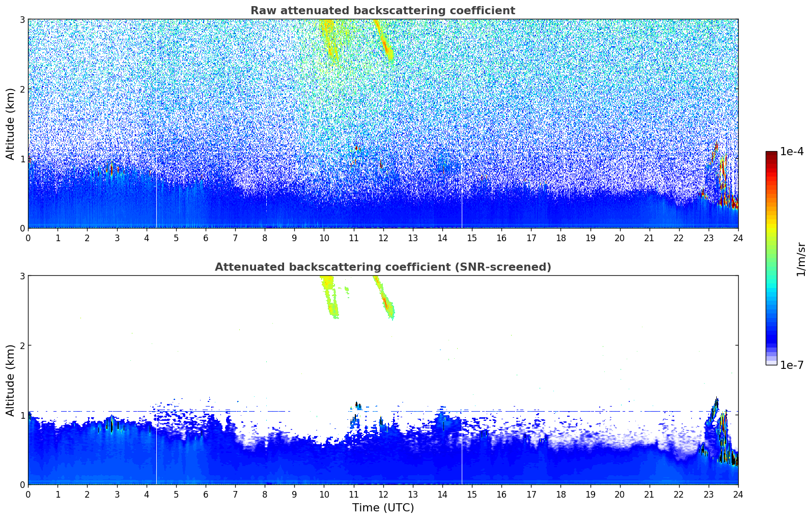812x519 pixels.
Task: Click the 2 km altitude tick of the SNR-screened plot
Action: click(22, 345)
